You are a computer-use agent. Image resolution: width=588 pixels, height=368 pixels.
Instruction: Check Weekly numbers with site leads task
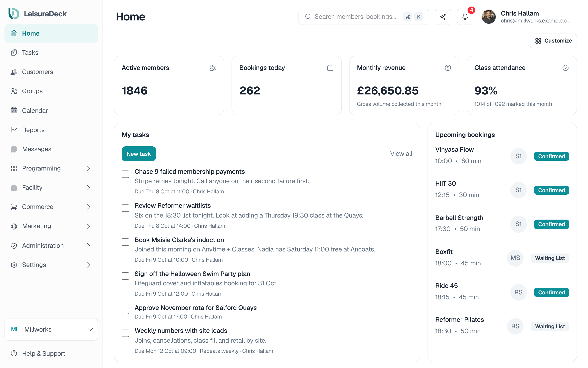(x=125, y=333)
